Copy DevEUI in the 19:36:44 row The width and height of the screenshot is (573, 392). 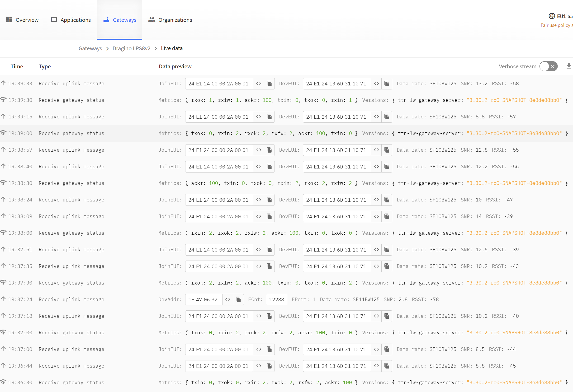click(x=387, y=366)
